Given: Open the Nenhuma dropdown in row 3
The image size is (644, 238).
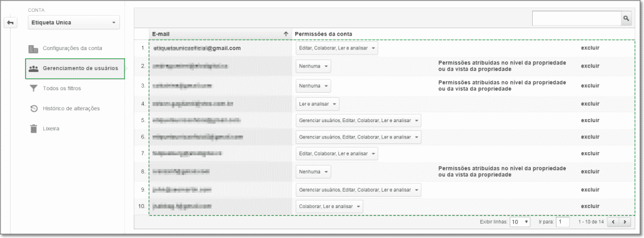Looking at the screenshot, I should [x=313, y=86].
